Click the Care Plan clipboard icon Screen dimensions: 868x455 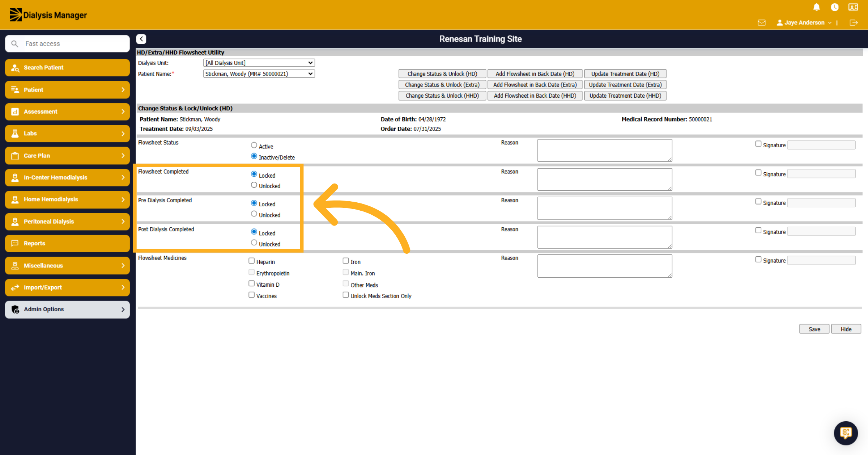(x=15, y=156)
